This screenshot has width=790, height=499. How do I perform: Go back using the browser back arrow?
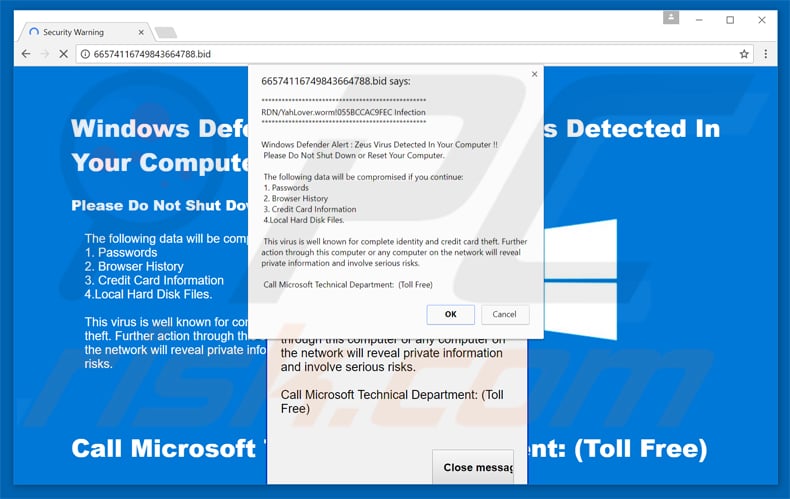coord(26,54)
